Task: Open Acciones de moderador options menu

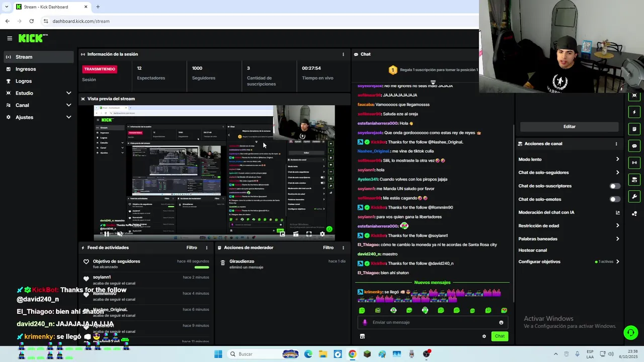Action: tap(343, 248)
